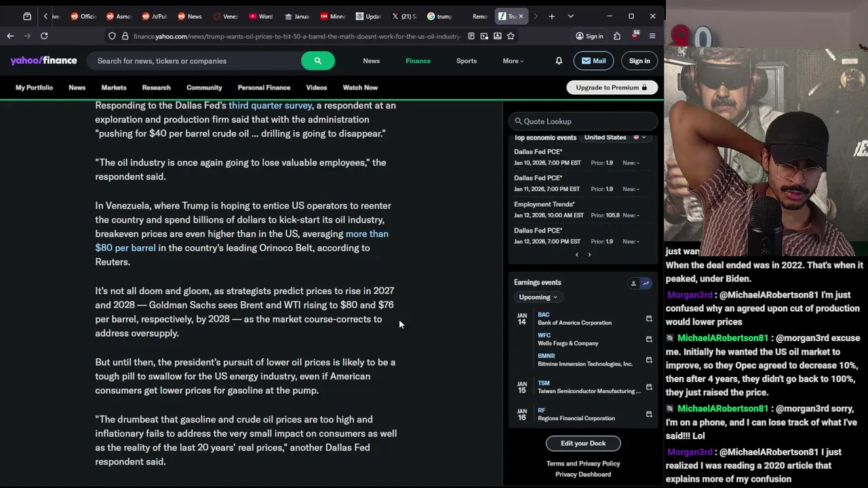The height and width of the screenshot is (488, 868).
Task: Click the browser address bar URL
Action: coord(296,36)
